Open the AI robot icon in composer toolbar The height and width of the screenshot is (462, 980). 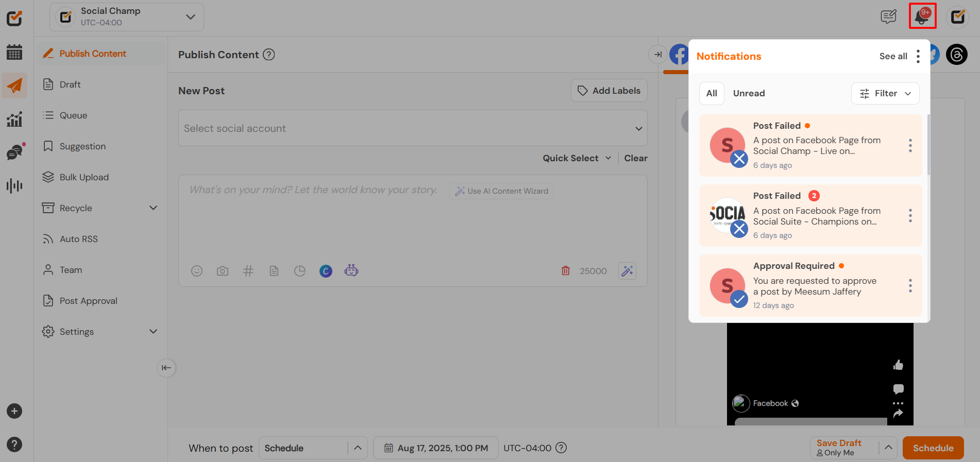(351, 270)
